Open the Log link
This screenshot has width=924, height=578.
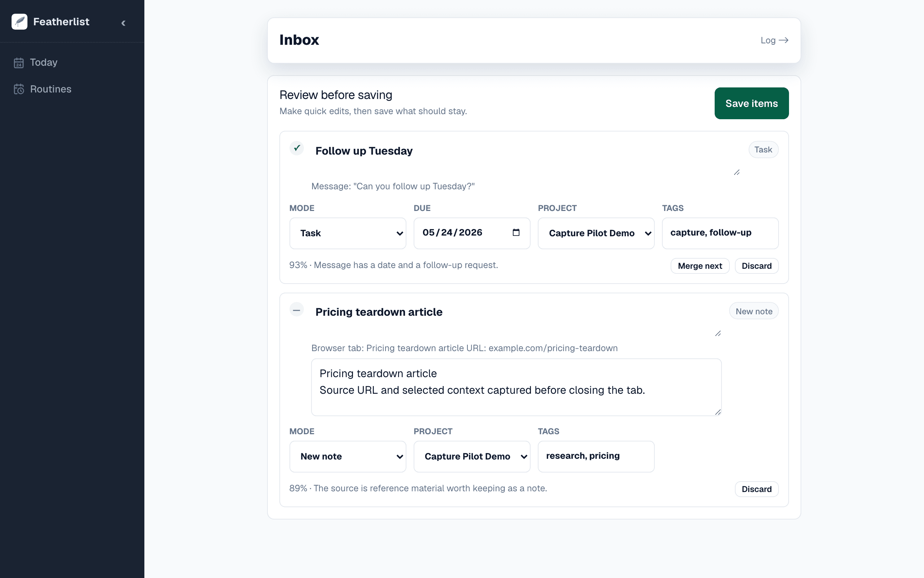[x=774, y=40]
